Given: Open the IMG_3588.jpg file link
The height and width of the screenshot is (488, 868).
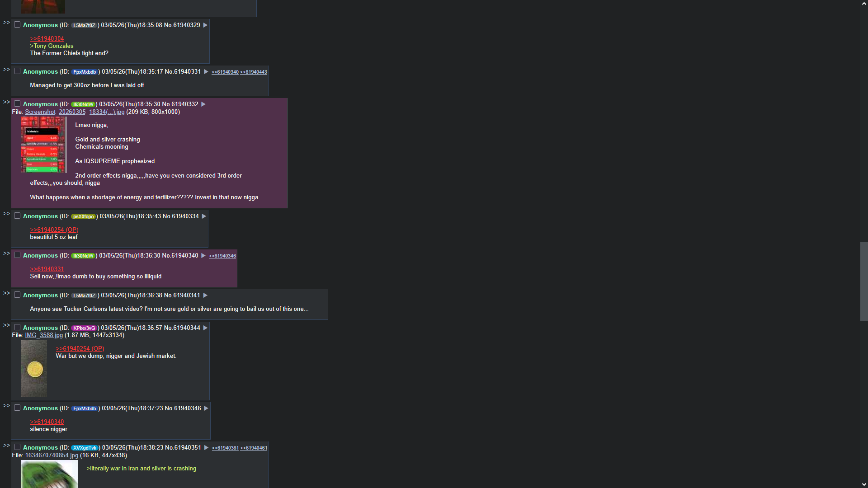Looking at the screenshot, I should tap(44, 335).
